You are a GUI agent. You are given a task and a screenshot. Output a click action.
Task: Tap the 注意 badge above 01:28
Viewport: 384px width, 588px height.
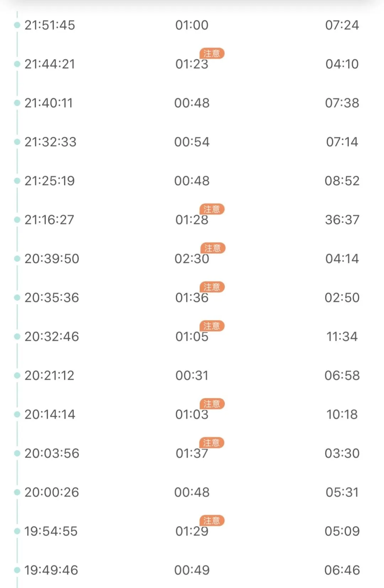point(212,209)
